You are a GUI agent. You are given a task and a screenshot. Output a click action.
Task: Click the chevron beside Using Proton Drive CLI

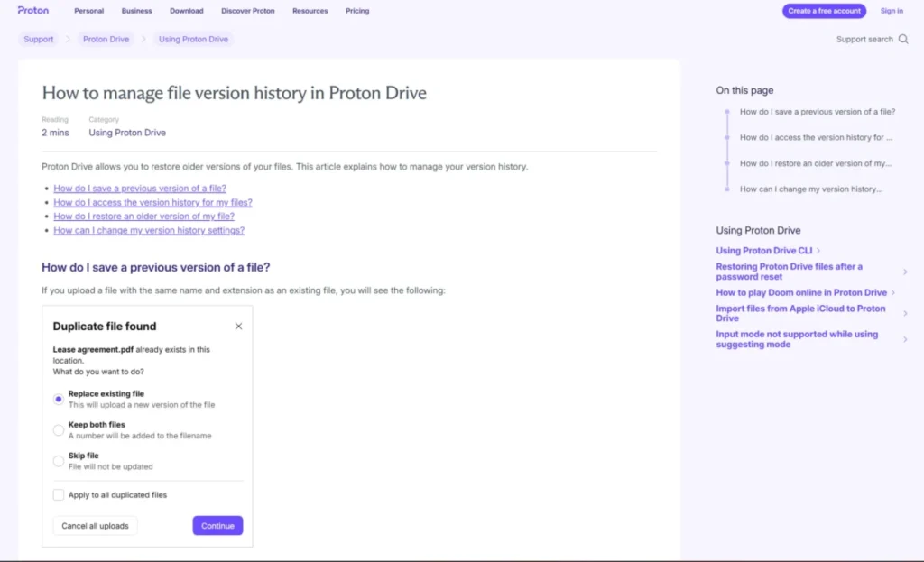pyautogui.click(x=818, y=251)
